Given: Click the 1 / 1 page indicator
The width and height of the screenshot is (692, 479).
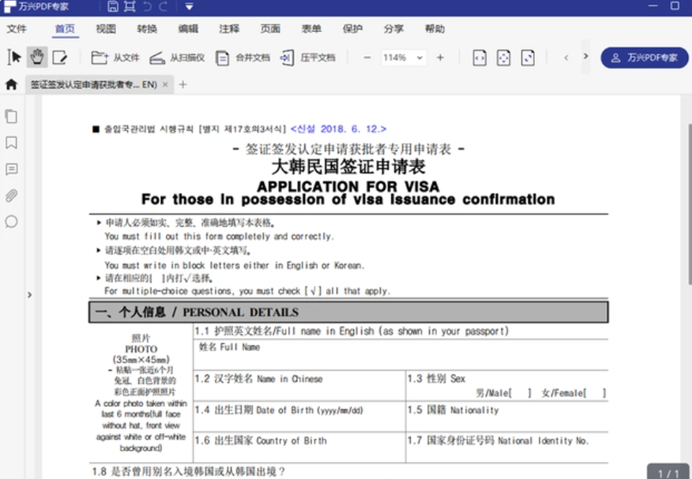Looking at the screenshot, I should click(x=668, y=473).
